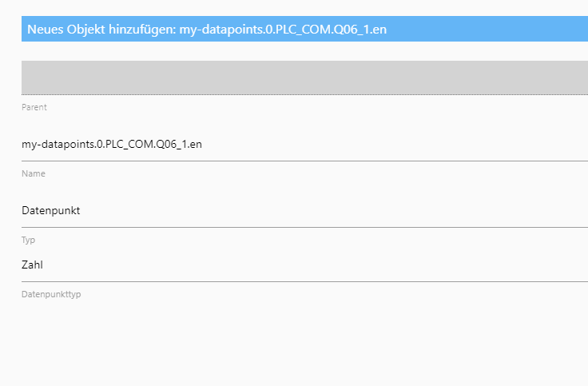Click the 'Parent' field label
The height and width of the screenshot is (386, 588).
[34, 107]
